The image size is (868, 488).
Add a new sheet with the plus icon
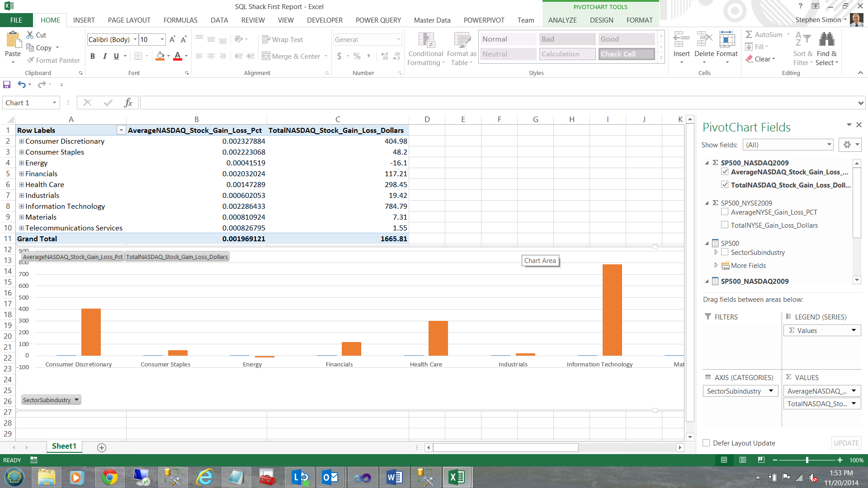102,447
